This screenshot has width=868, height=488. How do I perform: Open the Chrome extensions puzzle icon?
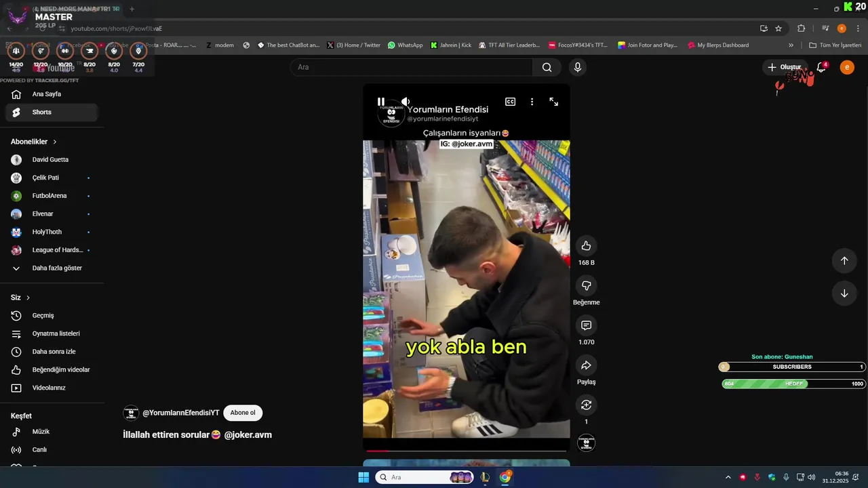click(802, 28)
